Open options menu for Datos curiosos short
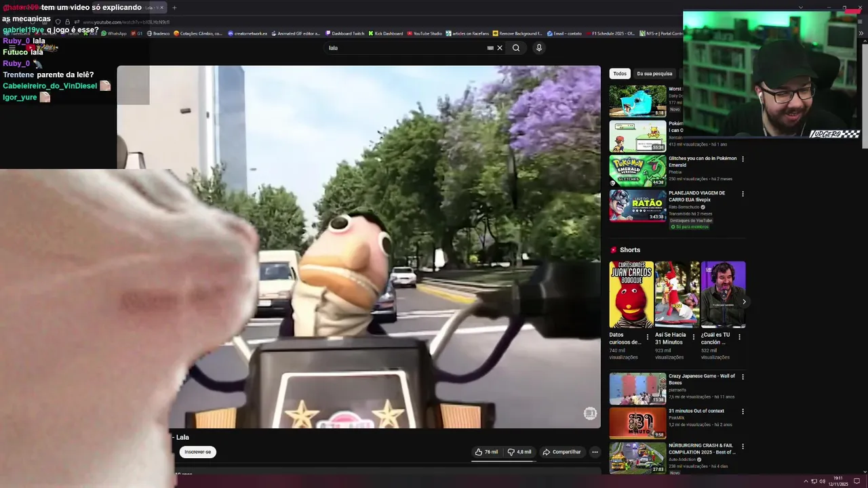The width and height of the screenshot is (868, 488). pos(647,337)
